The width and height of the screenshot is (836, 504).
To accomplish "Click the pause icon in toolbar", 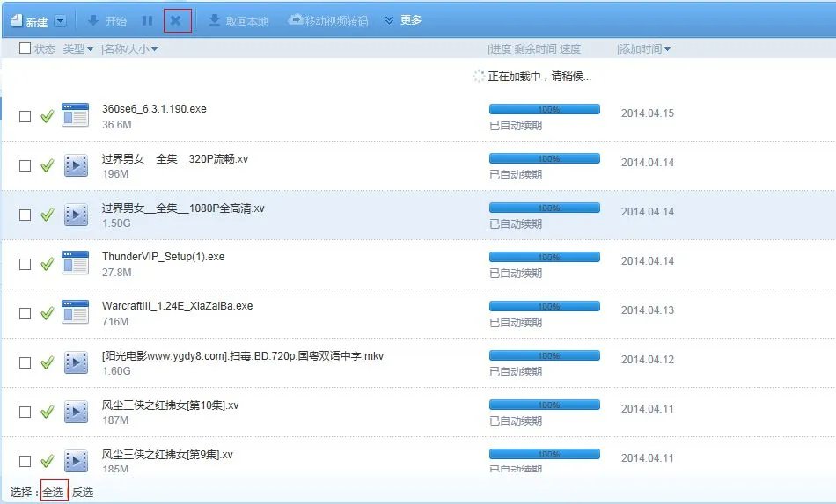I will [x=147, y=21].
